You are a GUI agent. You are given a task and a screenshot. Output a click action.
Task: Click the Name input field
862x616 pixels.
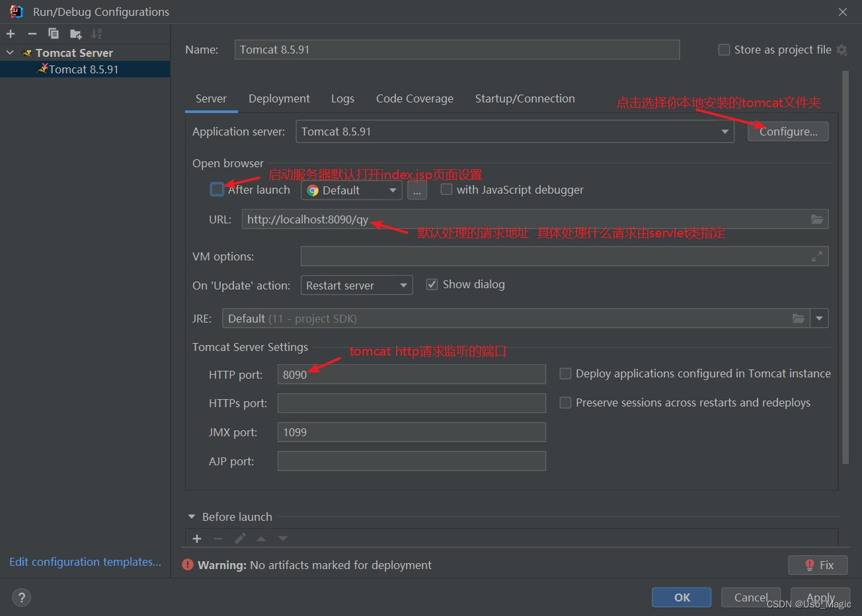tap(457, 50)
